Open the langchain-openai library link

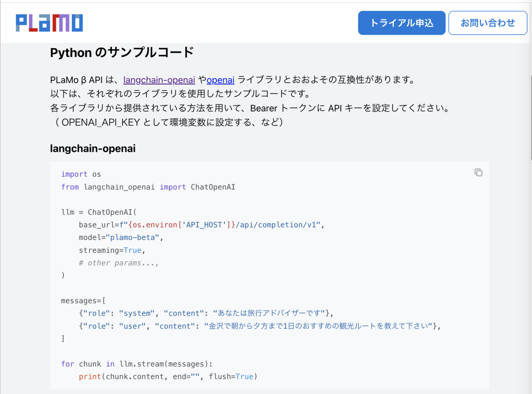pyautogui.click(x=159, y=80)
